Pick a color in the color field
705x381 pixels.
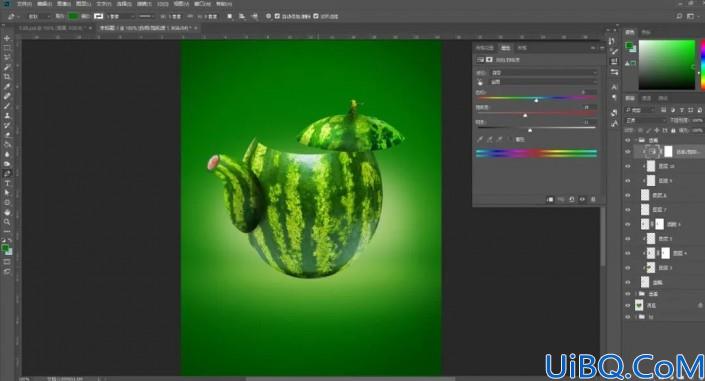point(667,65)
